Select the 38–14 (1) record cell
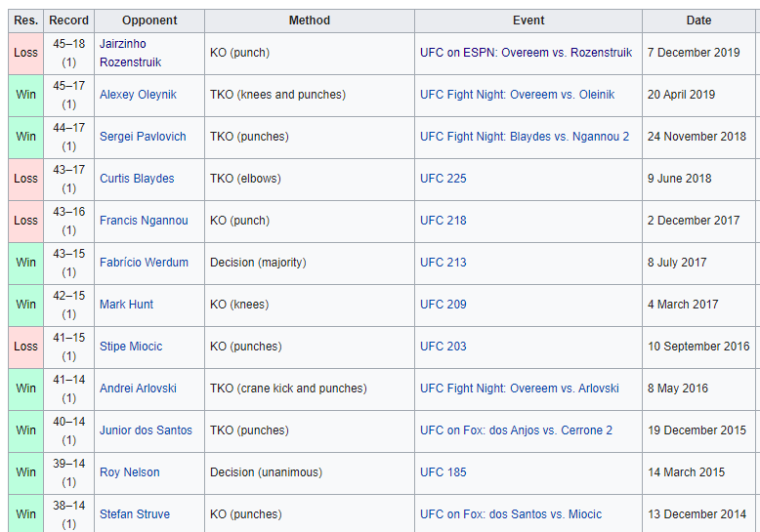Viewport: 760px width, 532px height. coord(68,513)
